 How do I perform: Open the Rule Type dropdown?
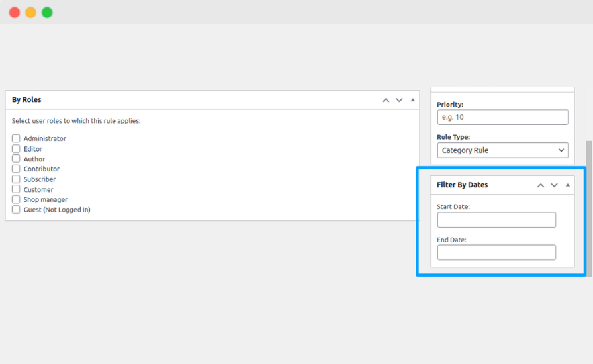point(502,150)
